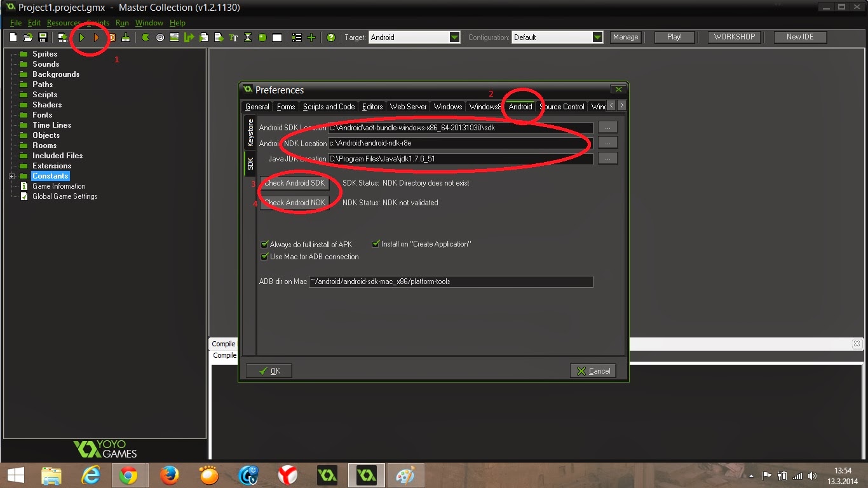Run the game with green play arrow
Screen dimensions: 868x488
point(81,37)
